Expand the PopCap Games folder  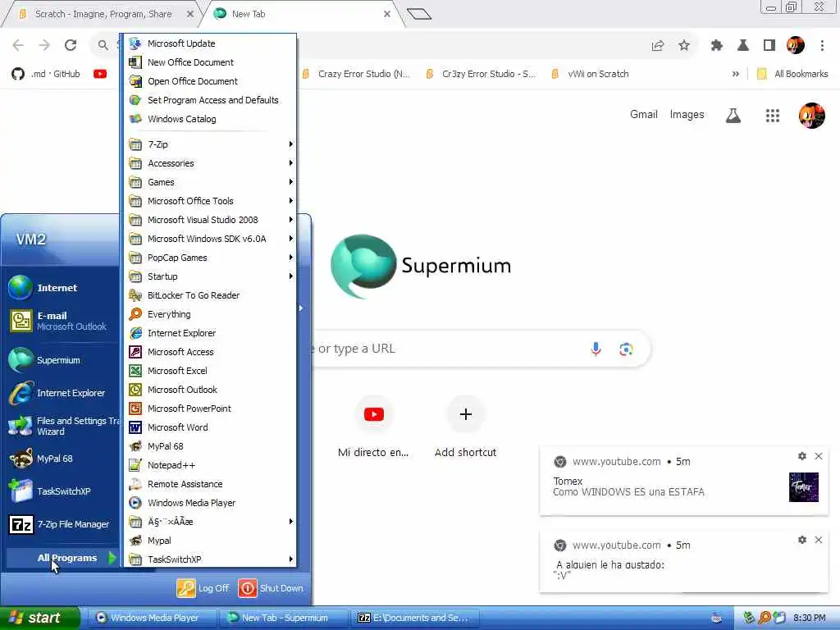(x=210, y=258)
